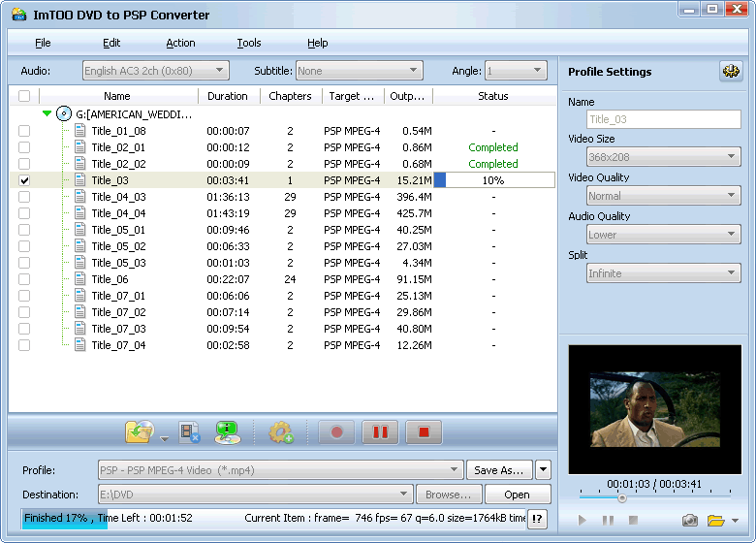This screenshot has height=543, width=756.
Task: Click the Browse... button
Action: [449, 495]
